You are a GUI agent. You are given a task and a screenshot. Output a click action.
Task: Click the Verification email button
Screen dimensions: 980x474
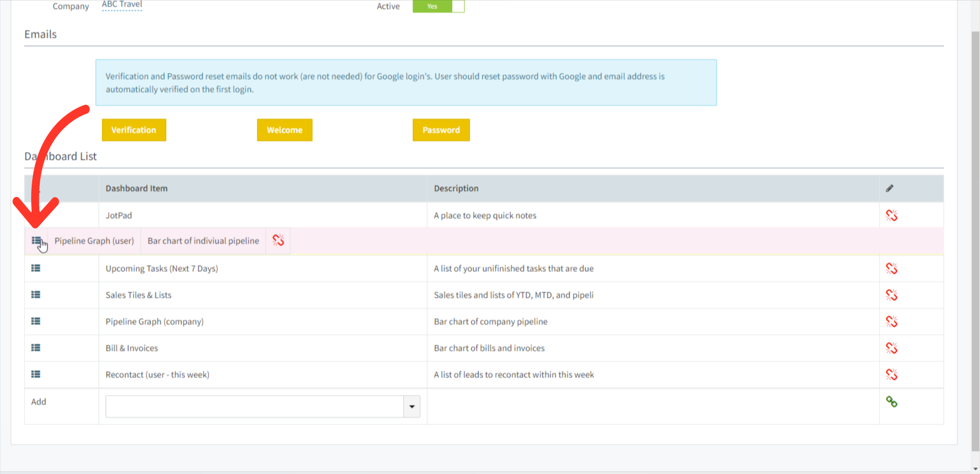point(134,130)
